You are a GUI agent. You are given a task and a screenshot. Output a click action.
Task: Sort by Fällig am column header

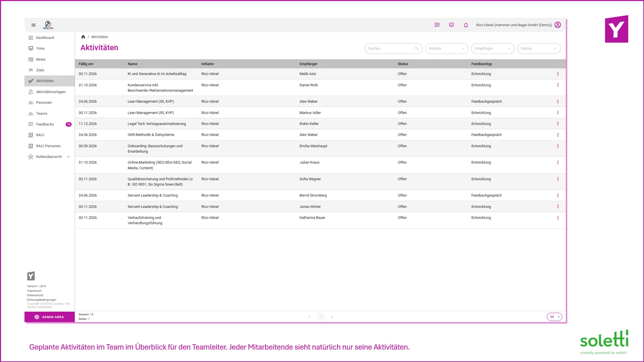point(86,64)
